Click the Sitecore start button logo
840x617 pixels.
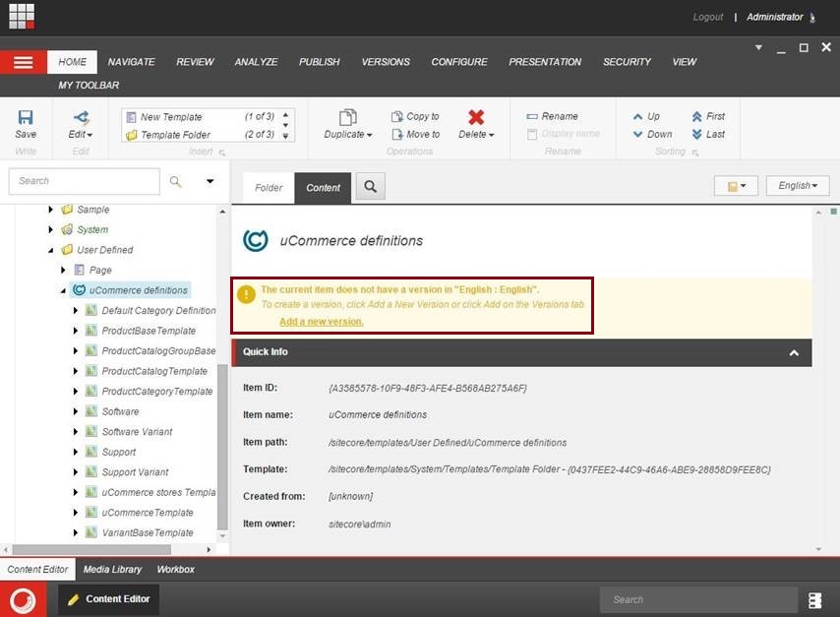[x=23, y=600]
